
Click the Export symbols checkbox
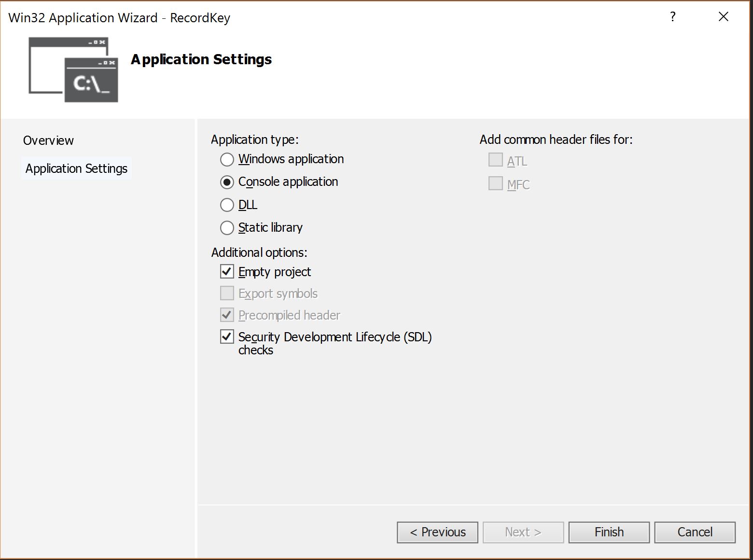click(x=227, y=293)
